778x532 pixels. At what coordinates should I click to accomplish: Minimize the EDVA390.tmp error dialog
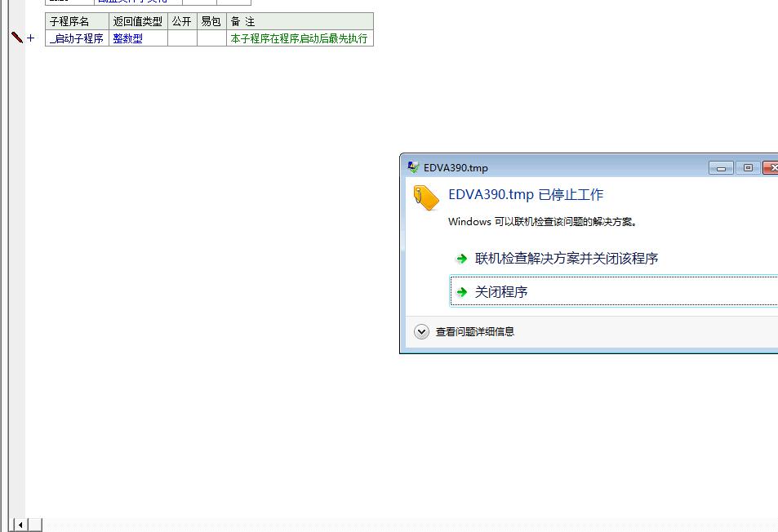pos(721,168)
